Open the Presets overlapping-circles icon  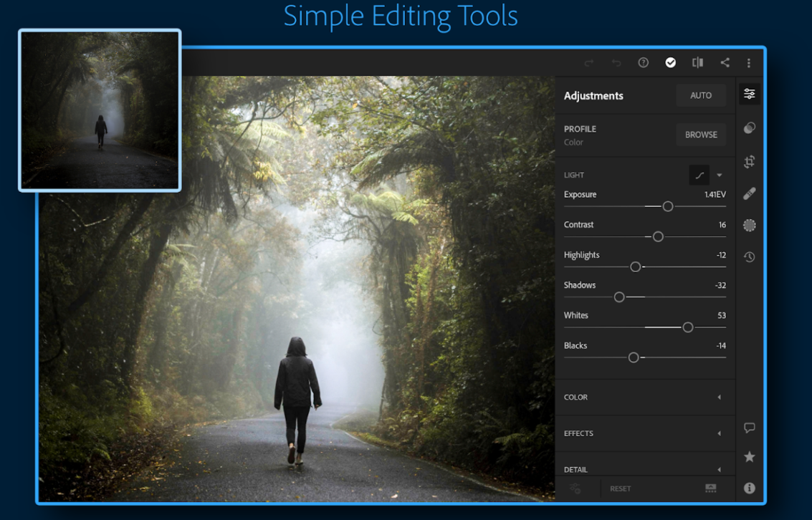(749, 128)
